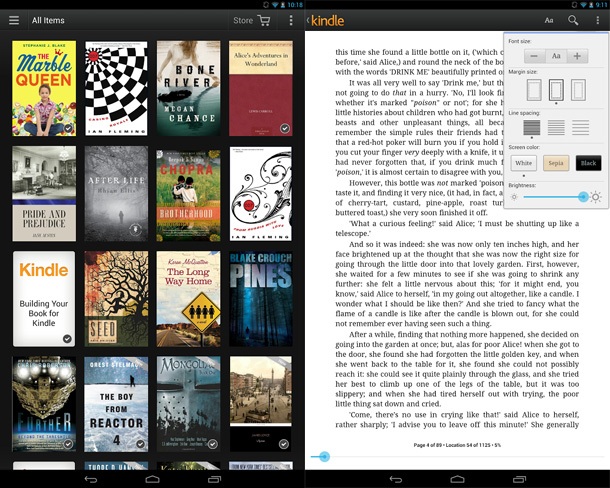Open the city street cover book
610x488 pixels.
261,404
